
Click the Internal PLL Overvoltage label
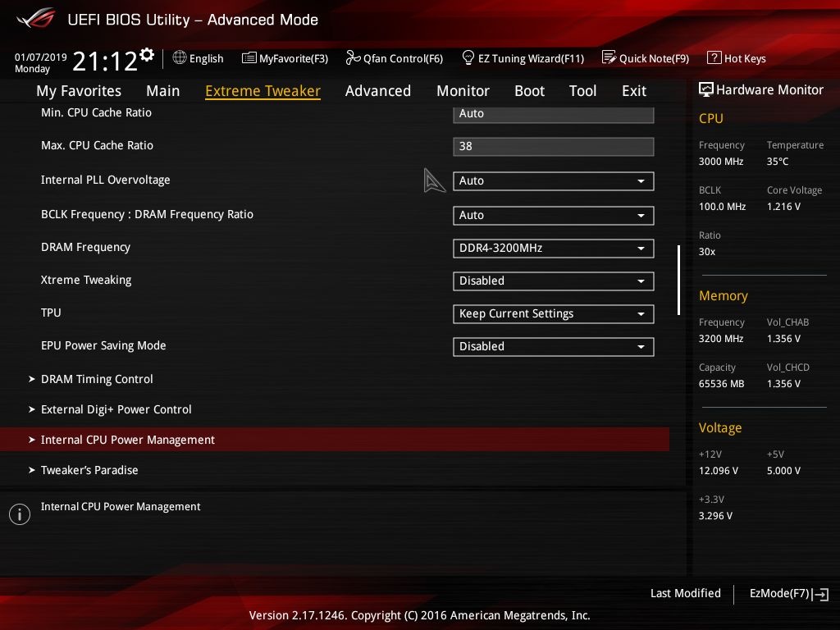click(106, 180)
